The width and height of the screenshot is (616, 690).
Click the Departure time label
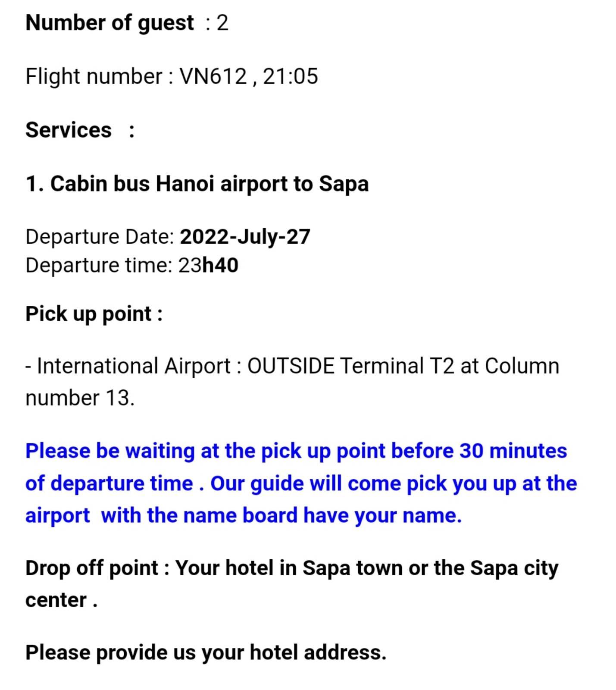point(99,265)
